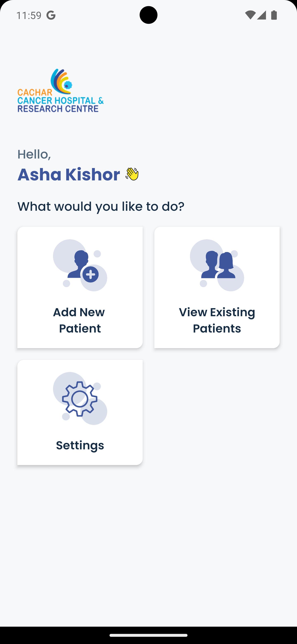
Task: Tap the plus badge on add patient icon
Action: point(90,275)
